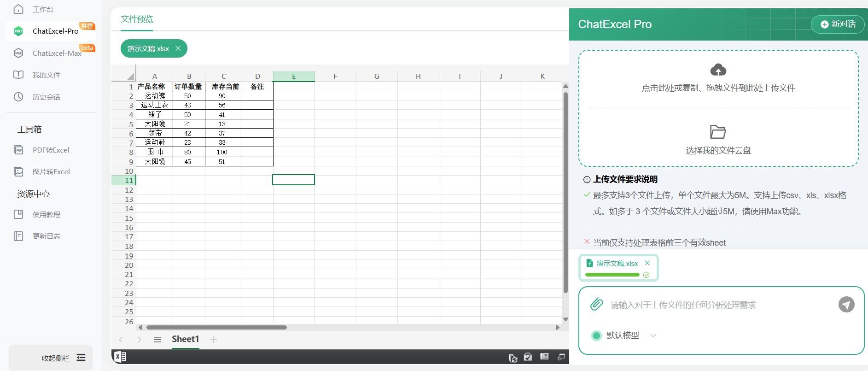
Task: Click the scroll-right arrow of the spreadsheet
Action: click(558, 327)
